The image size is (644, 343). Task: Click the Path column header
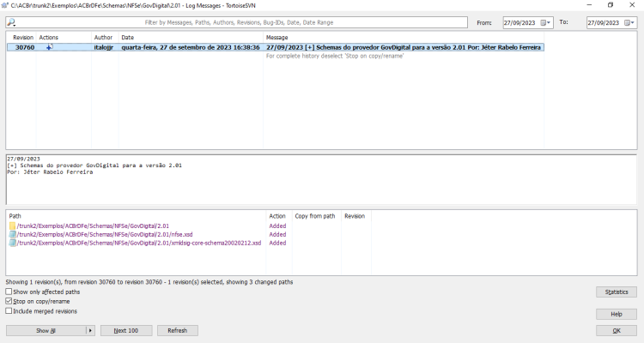coord(136,216)
